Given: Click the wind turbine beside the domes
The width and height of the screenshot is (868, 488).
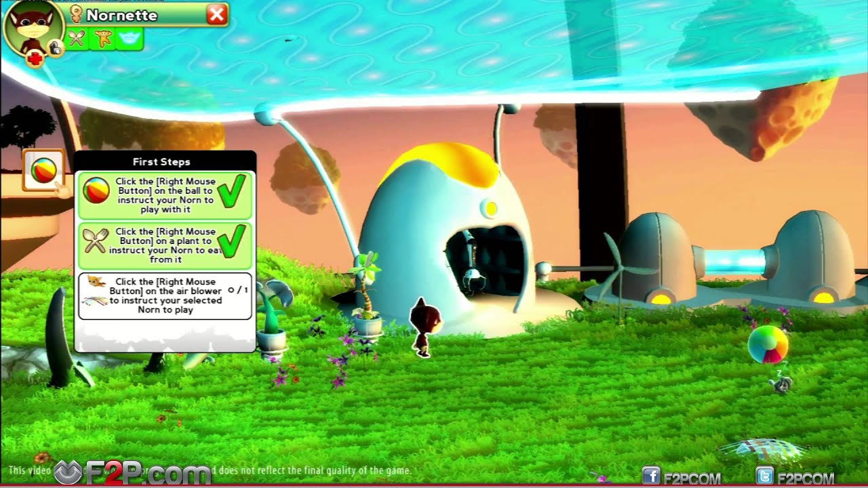Looking at the screenshot, I should 618,274.
